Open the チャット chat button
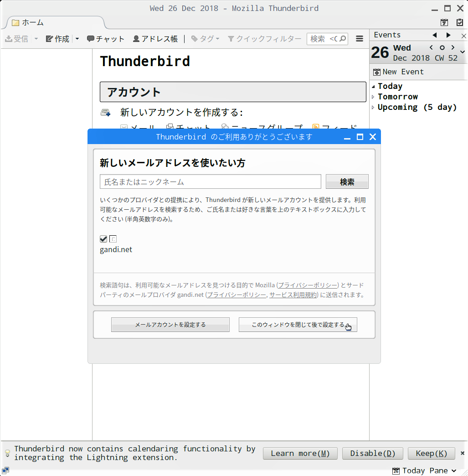This screenshot has height=476, width=468. [x=106, y=39]
